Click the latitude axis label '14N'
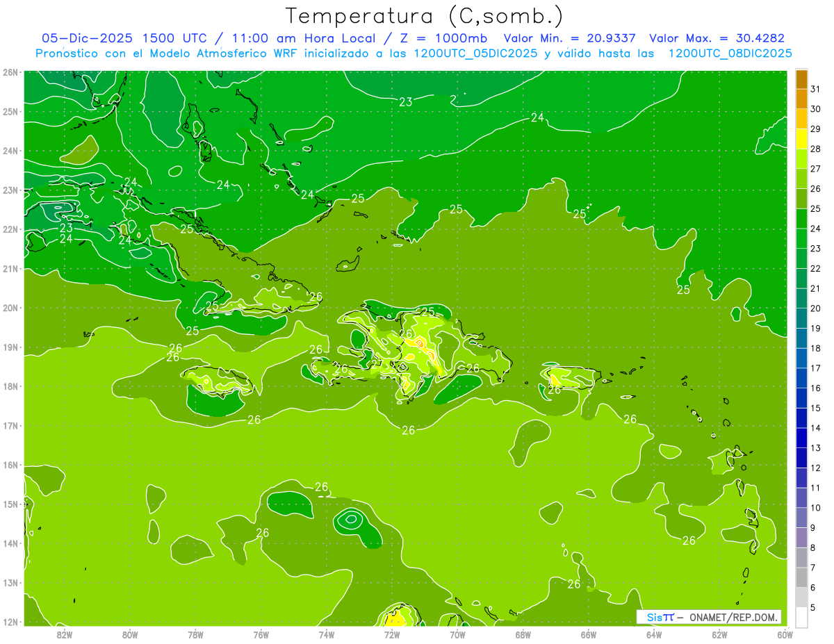Viewport: 834px width, 644px height. click(10, 543)
